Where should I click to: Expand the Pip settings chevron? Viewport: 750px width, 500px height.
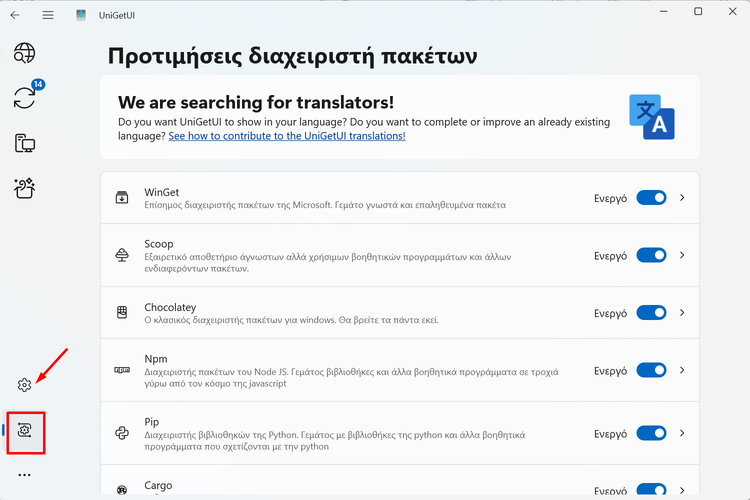click(x=682, y=433)
